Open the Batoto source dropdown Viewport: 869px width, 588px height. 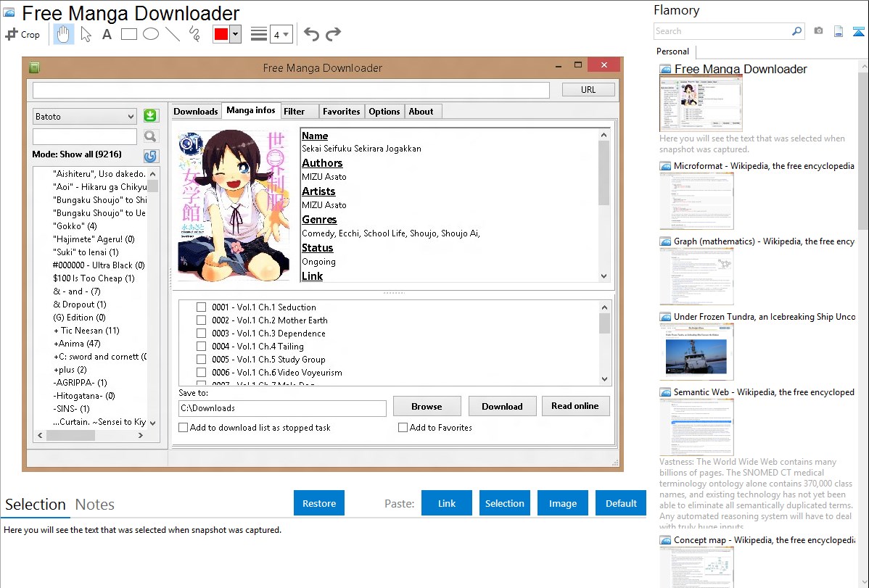84,117
